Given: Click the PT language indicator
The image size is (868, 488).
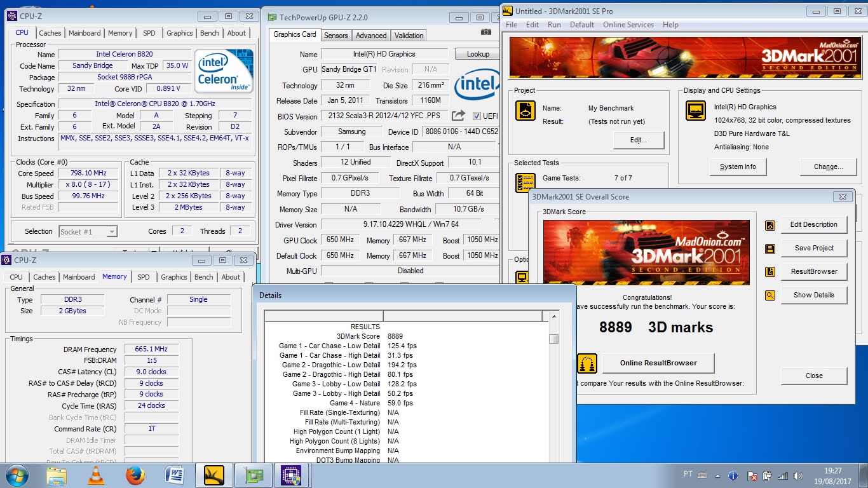Looking at the screenshot, I should click(688, 474).
